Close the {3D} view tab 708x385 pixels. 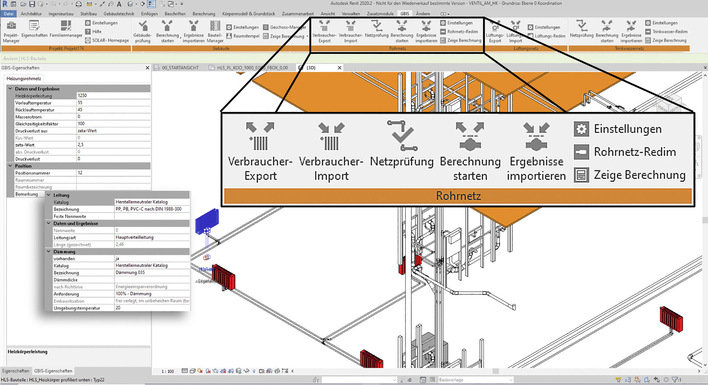[x=340, y=68]
